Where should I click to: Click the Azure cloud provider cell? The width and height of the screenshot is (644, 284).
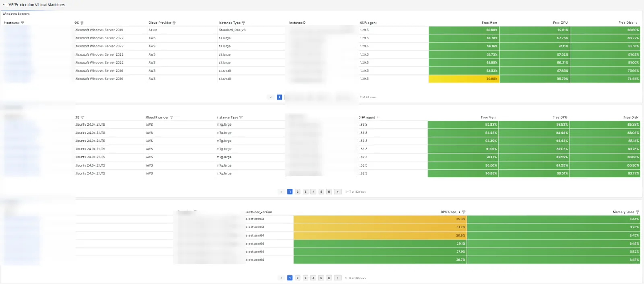click(182, 30)
